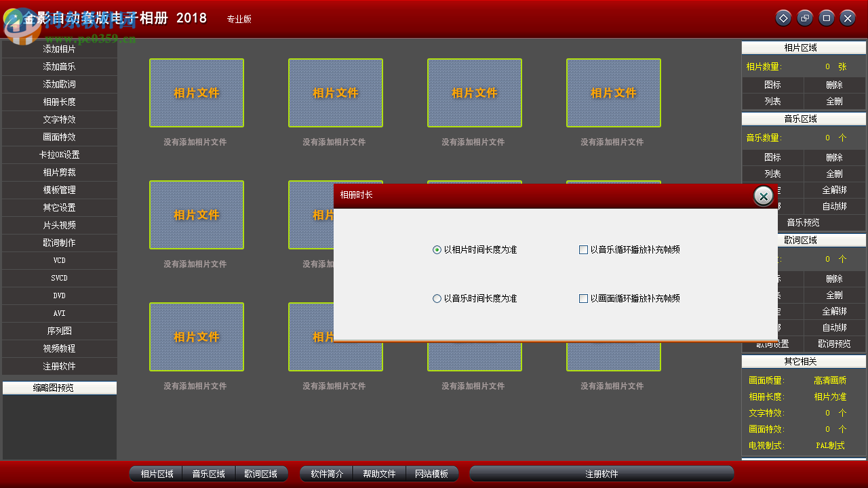Open 添加音乐 in the left sidebar
Image resolution: width=868 pixels, height=488 pixels.
coord(60,66)
